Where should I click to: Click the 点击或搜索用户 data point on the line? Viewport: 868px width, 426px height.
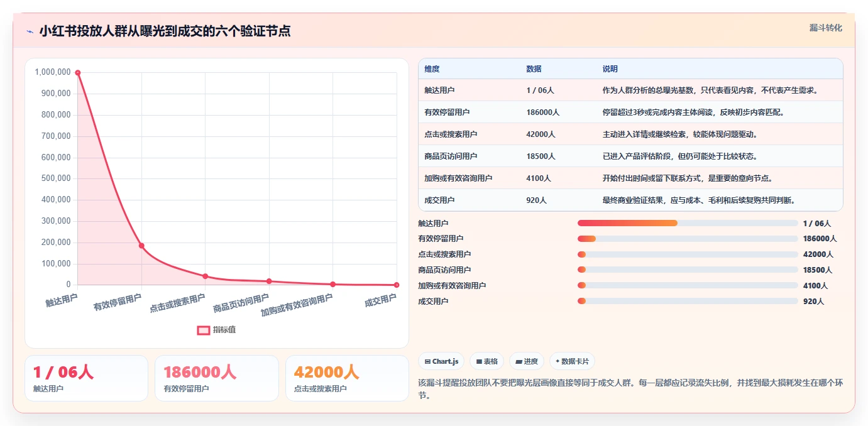coord(206,276)
